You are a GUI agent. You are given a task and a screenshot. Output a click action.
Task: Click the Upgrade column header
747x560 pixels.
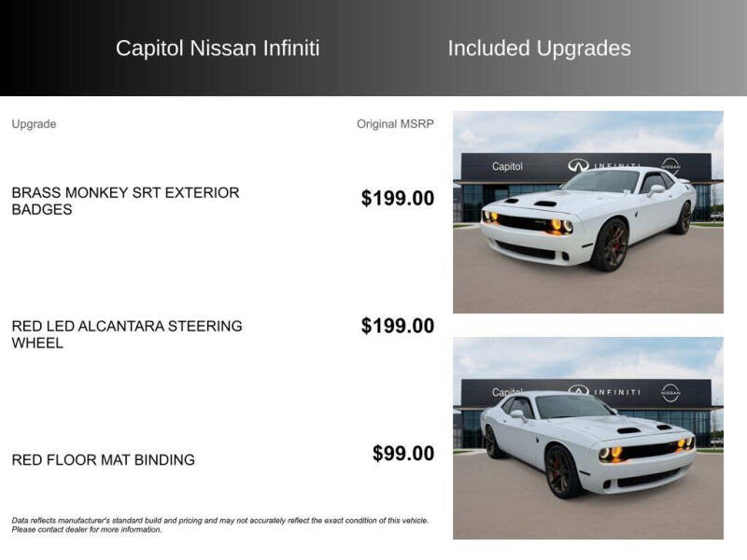point(34,124)
